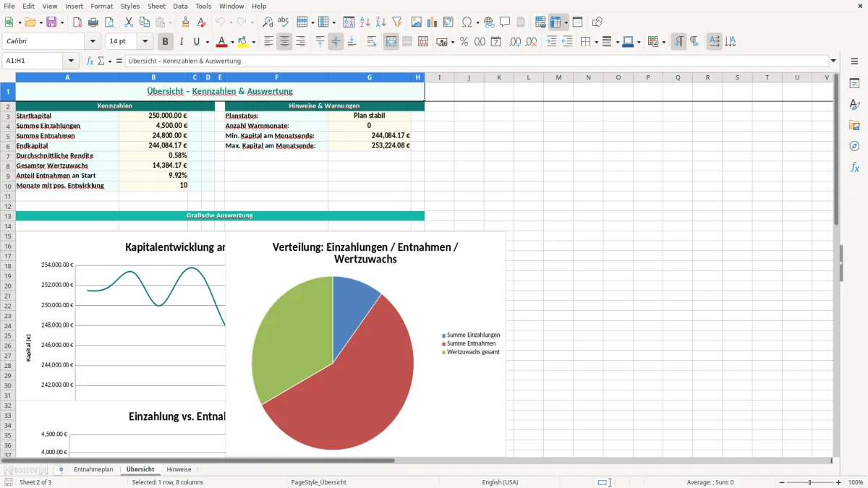Click the zoom-out minus button
Viewport: 868px width, 488px height.
782,482
